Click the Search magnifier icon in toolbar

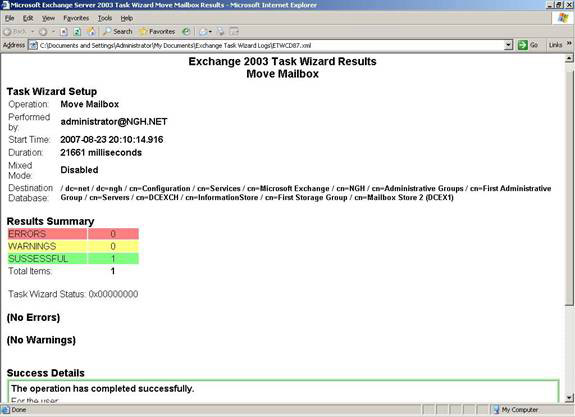[x=107, y=32]
